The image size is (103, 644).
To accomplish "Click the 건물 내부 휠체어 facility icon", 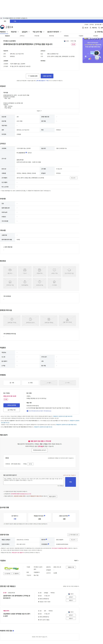I will 67,321.
